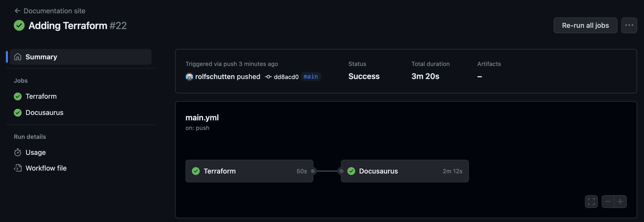Click the Workflow file code icon

point(18,168)
